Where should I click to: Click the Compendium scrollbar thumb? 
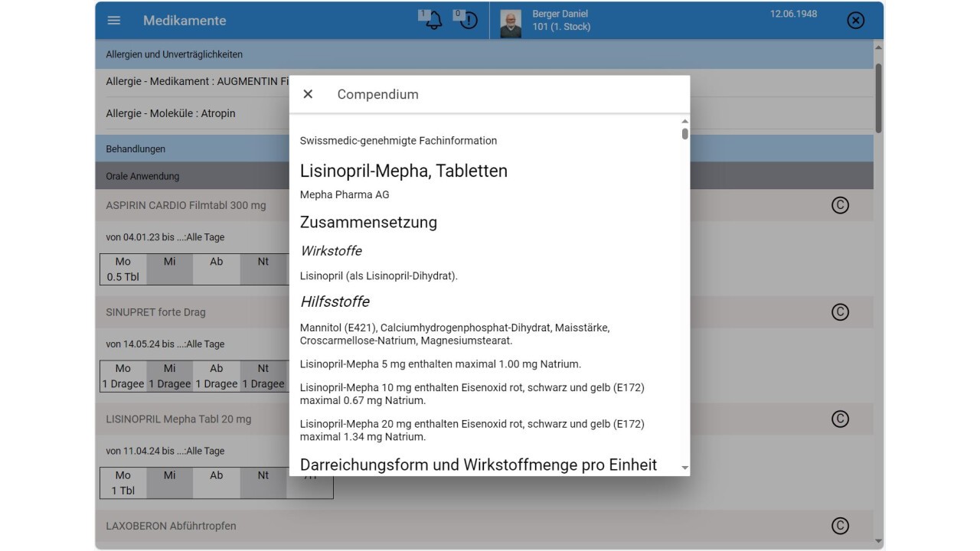pos(684,134)
